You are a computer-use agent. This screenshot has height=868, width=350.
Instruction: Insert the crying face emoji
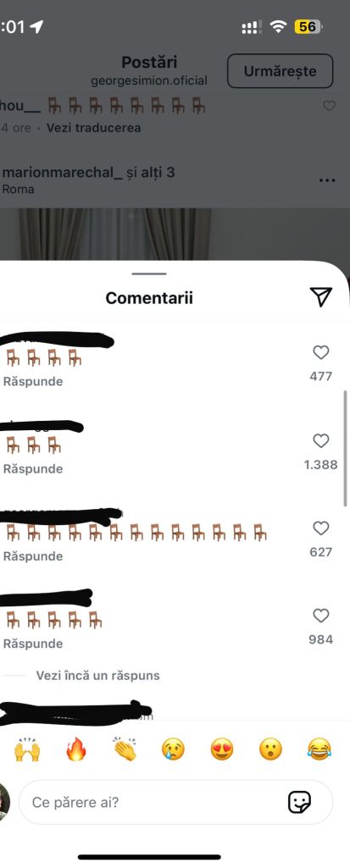pyautogui.click(x=174, y=749)
